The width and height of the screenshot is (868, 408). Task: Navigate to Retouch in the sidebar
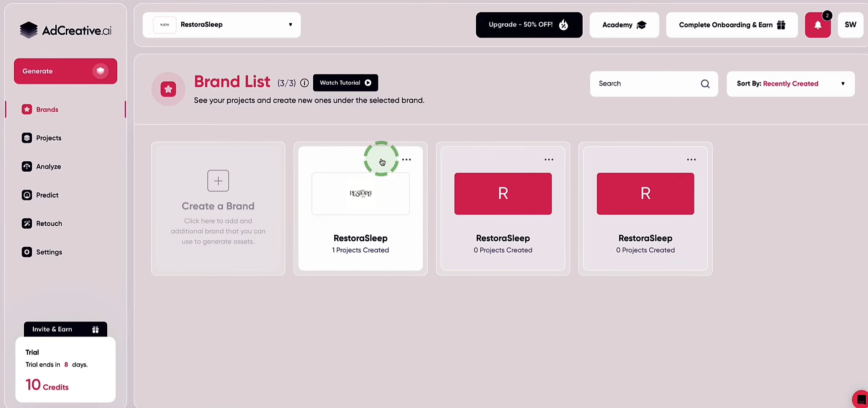pyautogui.click(x=49, y=224)
